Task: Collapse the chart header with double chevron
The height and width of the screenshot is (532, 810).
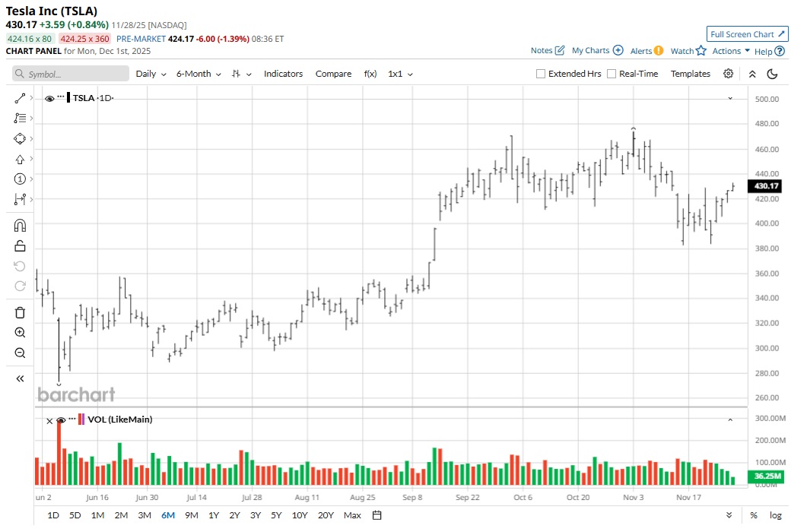Action: [752, 74]
